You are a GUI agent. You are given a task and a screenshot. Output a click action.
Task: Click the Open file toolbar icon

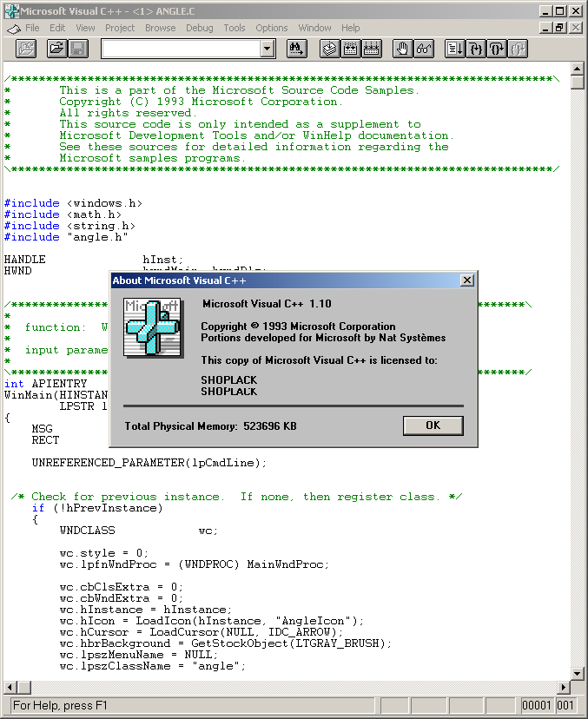[x=56, y=49]
